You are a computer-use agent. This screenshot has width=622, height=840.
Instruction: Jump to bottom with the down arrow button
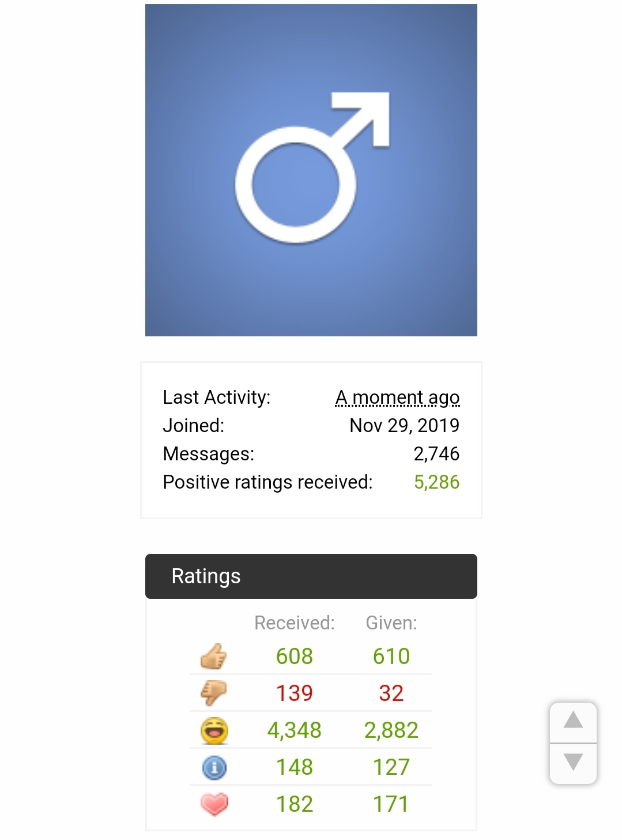(x=573, y=763)
